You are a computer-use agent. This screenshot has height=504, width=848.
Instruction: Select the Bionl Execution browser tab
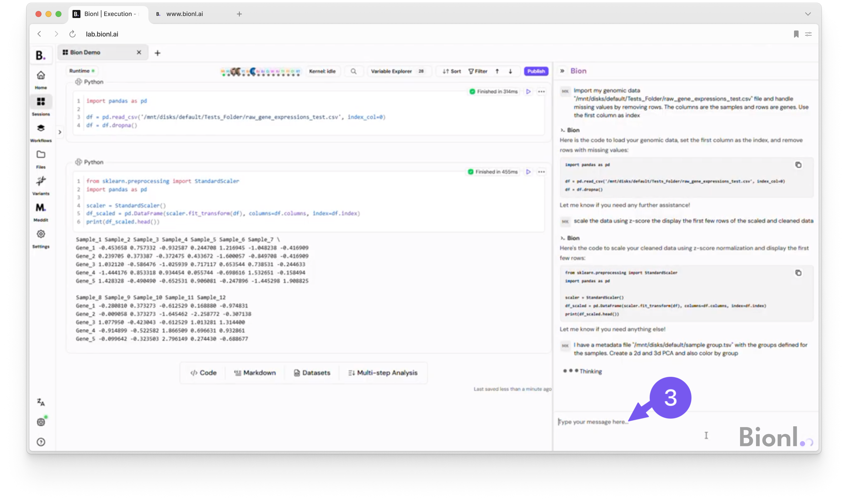coord(109,14)
